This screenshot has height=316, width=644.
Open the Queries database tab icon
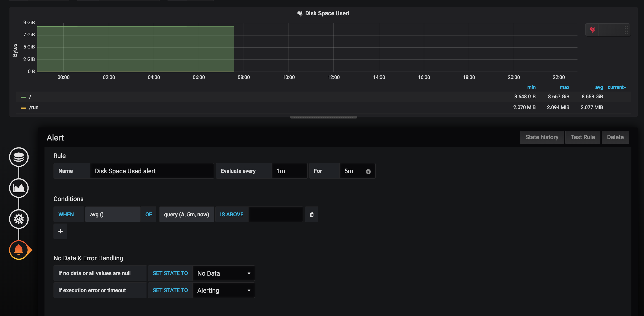pyautogui.click(x=19, y=157)
